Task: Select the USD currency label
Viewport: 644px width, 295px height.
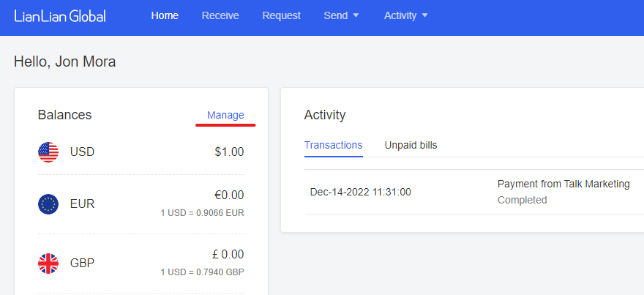Action: tap(82, 152)
